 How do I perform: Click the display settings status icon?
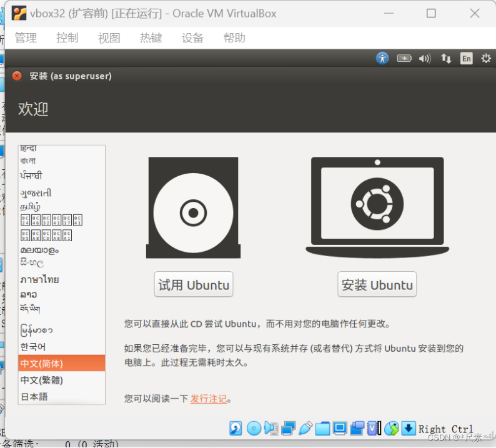coord(340,429)
